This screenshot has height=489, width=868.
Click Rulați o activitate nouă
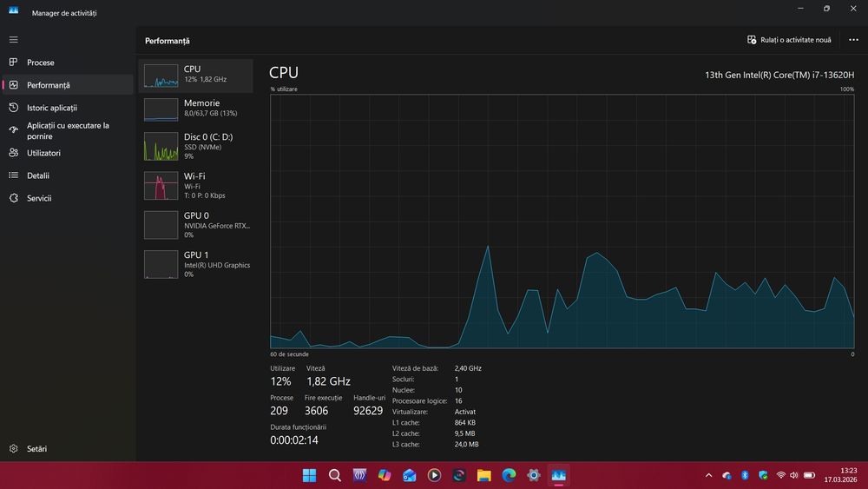click(x=789, y=40)
